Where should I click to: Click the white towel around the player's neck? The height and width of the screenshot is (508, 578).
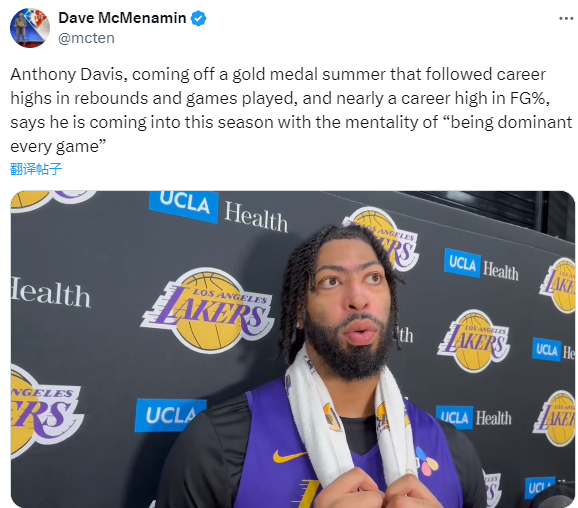tap(350, 417)
